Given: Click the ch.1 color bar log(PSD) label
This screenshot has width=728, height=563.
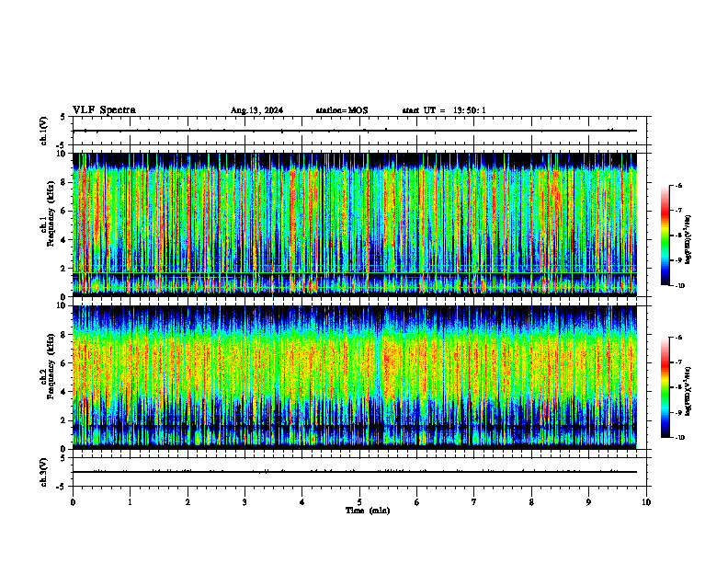Looking at the screenshot, I should point(688,239).
